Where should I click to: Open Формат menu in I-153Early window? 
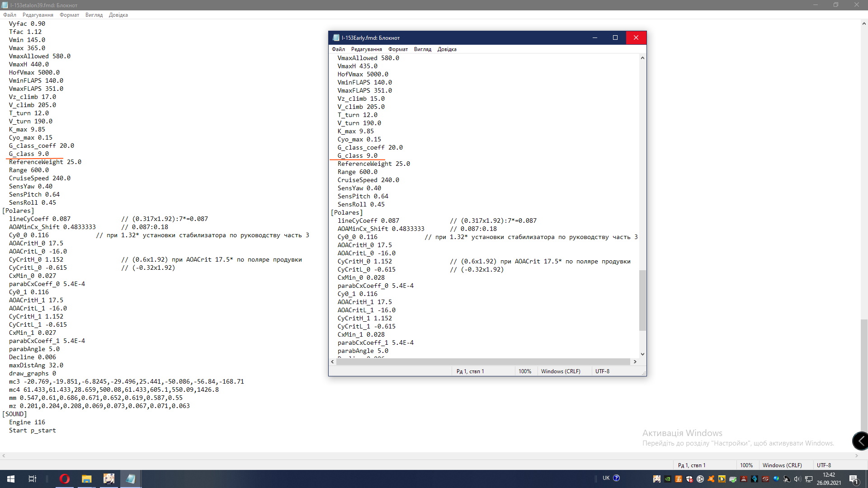398,49
